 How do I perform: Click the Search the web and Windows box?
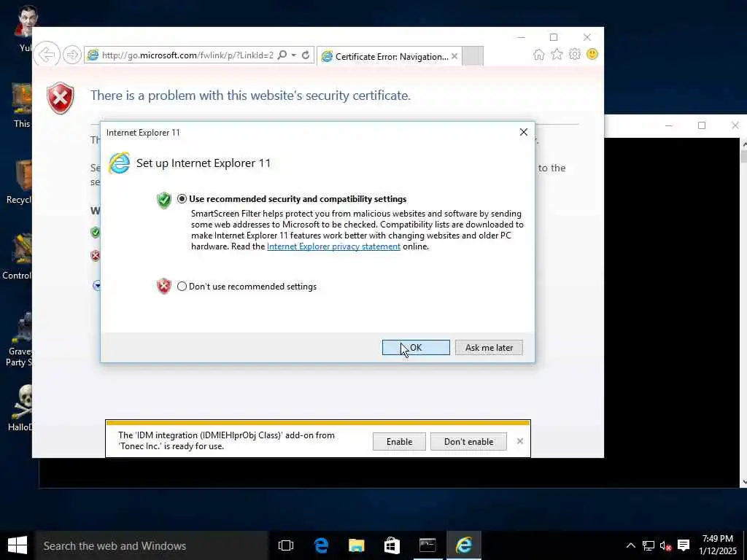(152, 545)
